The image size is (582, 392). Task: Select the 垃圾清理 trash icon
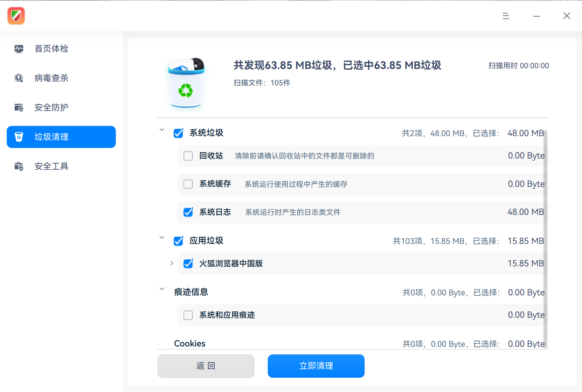[x=19, y=137]
